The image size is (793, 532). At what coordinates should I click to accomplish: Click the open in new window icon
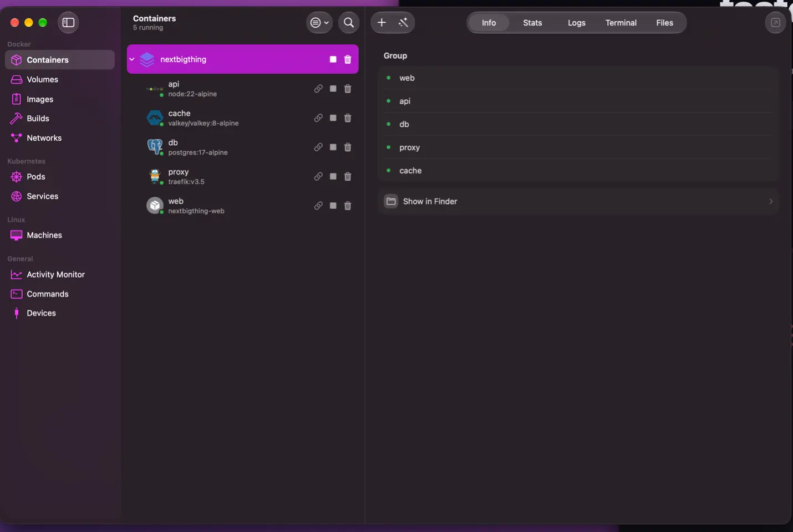point(775,23)
